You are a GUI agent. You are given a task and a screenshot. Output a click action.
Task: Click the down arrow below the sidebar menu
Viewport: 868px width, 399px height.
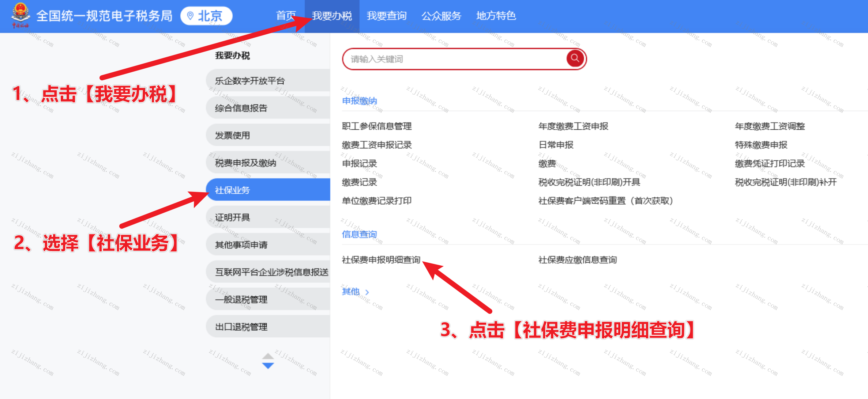tap(268, 366)
